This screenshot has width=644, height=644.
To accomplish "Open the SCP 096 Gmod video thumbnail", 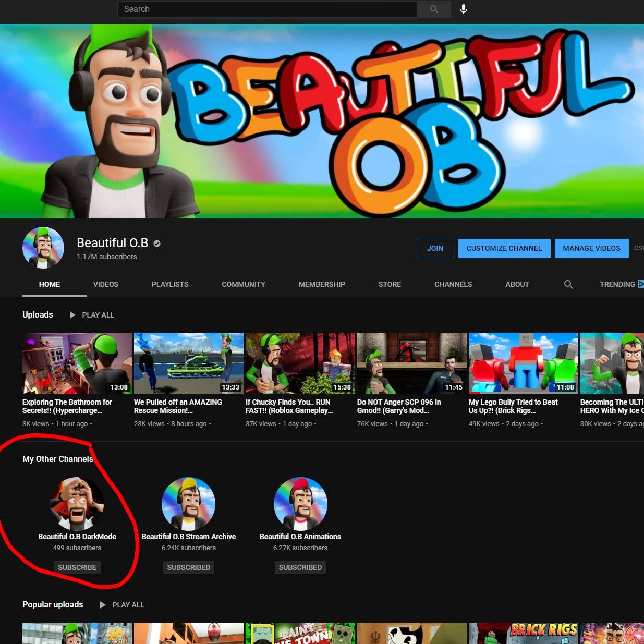I will pos(411,363).
